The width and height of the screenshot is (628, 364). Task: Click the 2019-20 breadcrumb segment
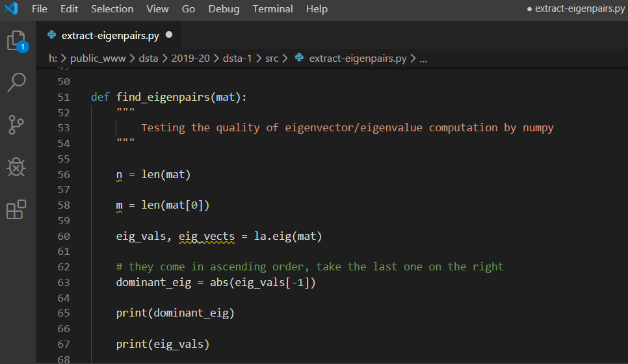190,58
